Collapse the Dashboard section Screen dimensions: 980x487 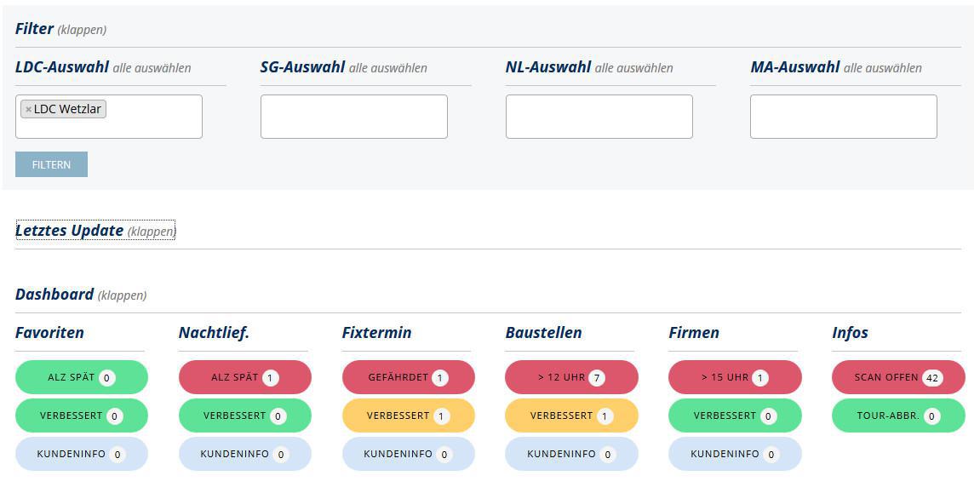coord(122,295)
